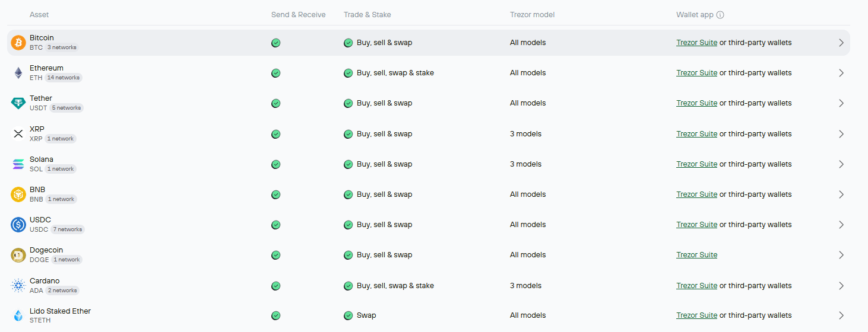Click XRP's 1 network badge

(x=61, y=139)
